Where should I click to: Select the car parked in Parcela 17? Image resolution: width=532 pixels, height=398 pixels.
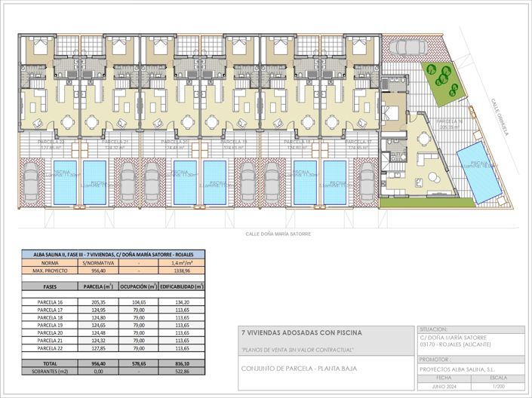coord(367,183)
